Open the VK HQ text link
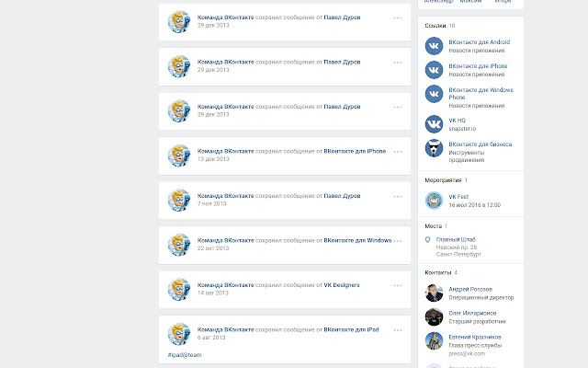The image size is (588, 368). click(x=458, y=121)
